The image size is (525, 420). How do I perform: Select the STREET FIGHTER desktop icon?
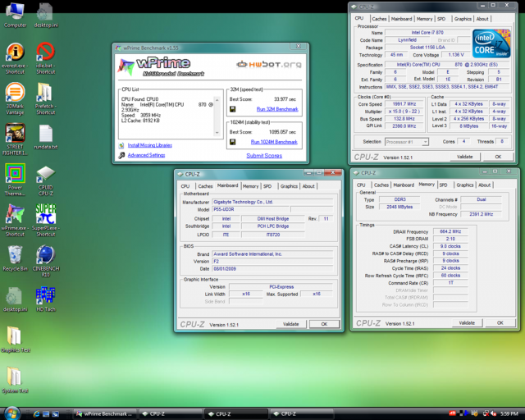coord(15,139)
